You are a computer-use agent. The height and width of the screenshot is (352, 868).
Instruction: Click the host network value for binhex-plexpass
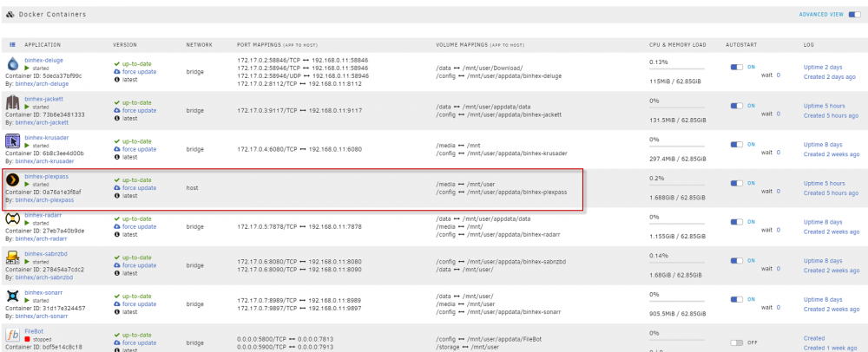[192, 188]
